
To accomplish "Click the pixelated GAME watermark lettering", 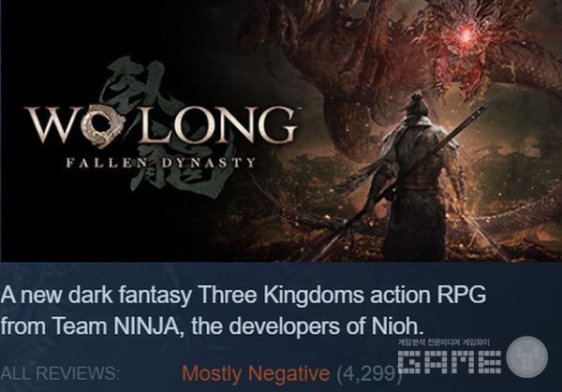I will pyautogui.click(x=450, y=361).
